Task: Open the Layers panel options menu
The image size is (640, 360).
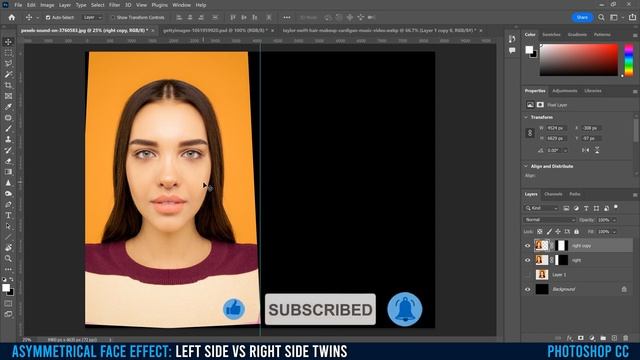Action: pos(635,194)
